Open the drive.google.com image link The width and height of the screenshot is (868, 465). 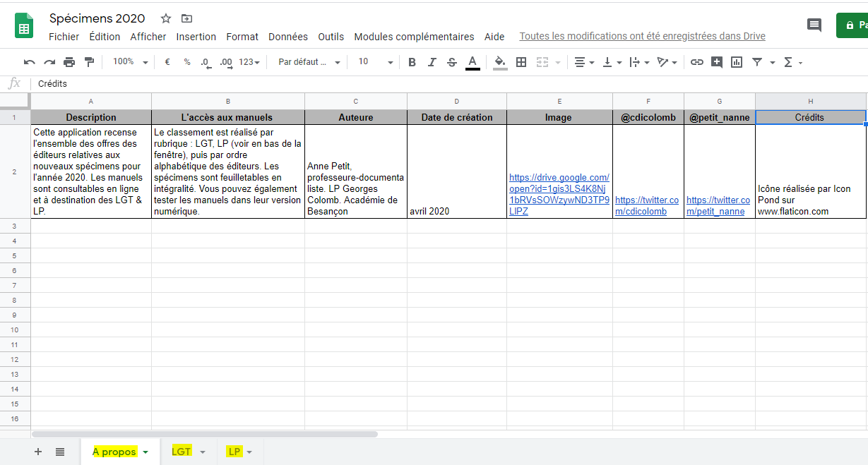559,194
